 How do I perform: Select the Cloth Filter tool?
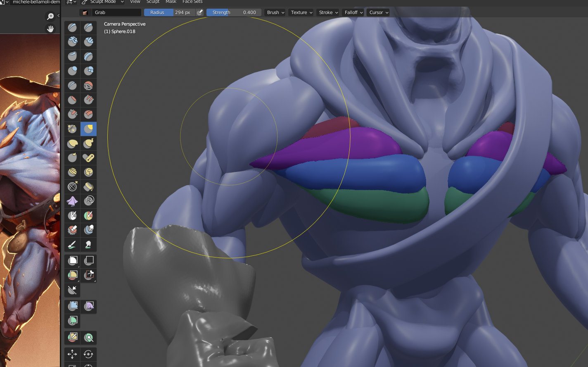pos(88,306)
